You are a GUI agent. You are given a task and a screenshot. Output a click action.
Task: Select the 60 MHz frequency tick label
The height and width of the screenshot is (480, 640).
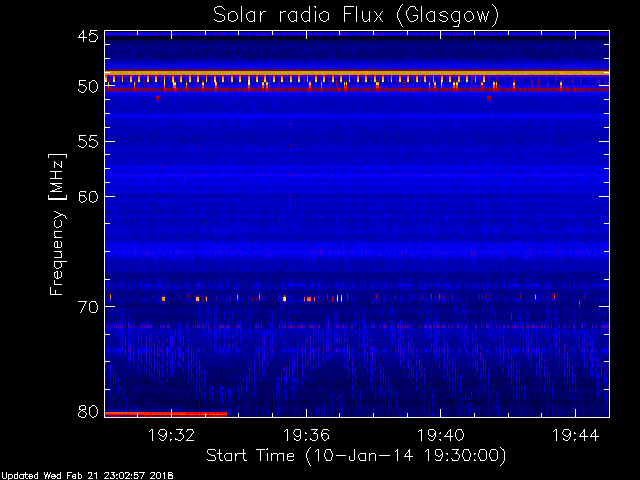pos(88,197)
